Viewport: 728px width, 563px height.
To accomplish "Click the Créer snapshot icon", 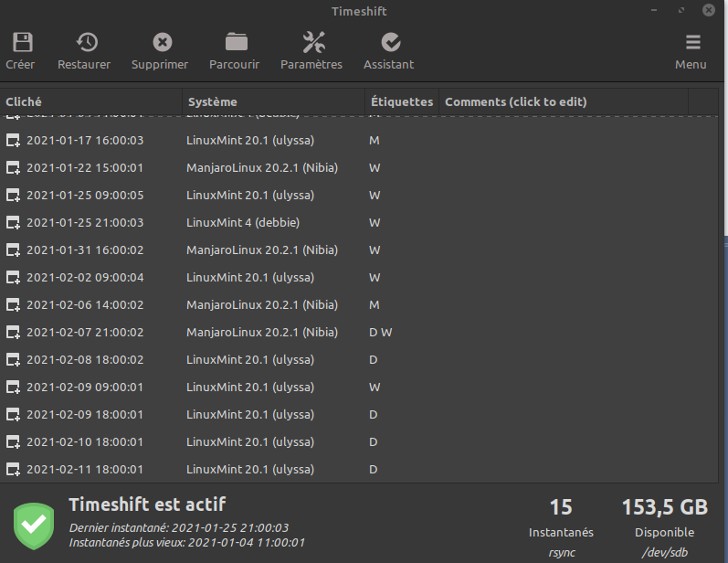I will [22, 42].
